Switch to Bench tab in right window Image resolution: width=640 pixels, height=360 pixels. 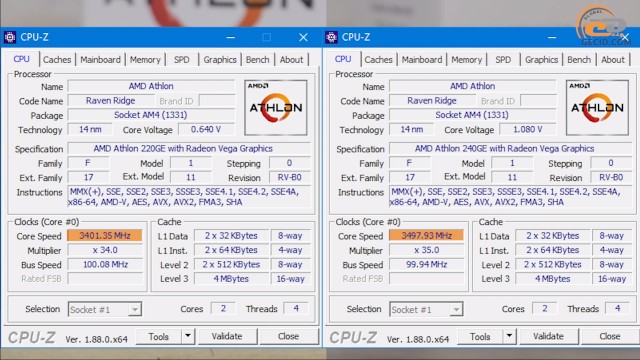pyautogui.click(x=579, y=60)
